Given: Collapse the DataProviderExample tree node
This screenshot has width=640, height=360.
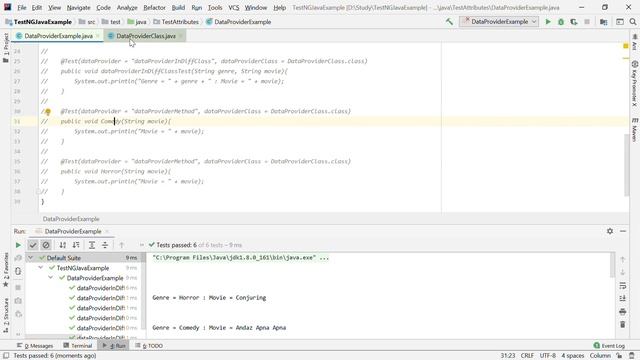Looking at the screenshot, I should pos(51,278).
